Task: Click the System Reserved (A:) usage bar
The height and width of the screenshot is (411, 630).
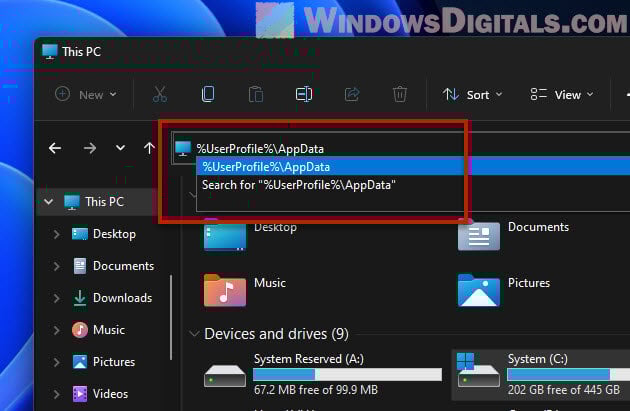Action: pyautogui.click(x=348, y=374)
